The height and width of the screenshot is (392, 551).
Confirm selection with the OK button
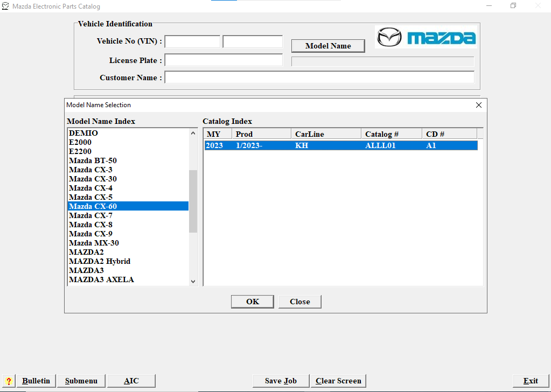coord(252,302)
